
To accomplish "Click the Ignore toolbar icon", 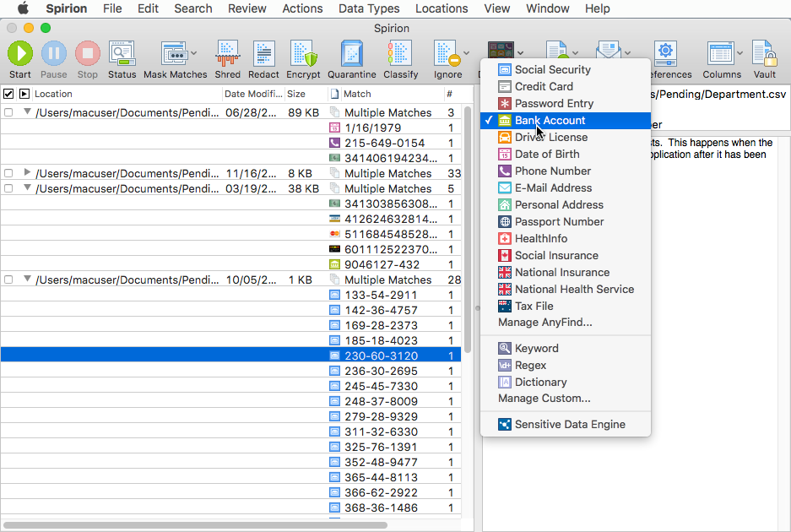I will [447, 53].
